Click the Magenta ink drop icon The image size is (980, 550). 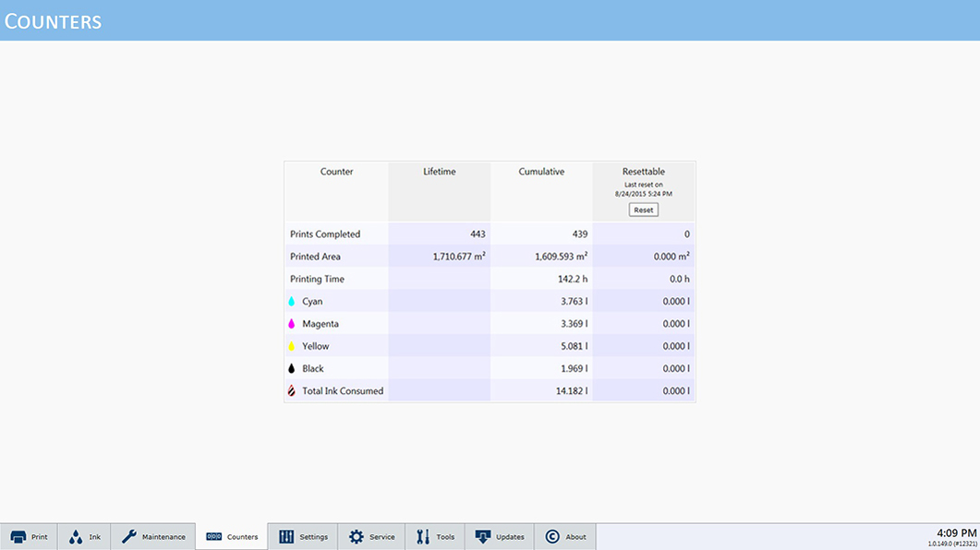(292, 324)
